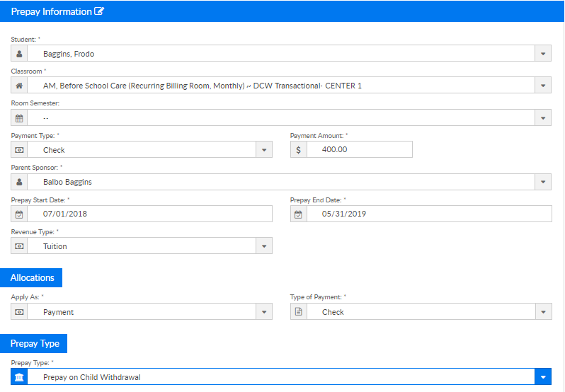This screenshot has width=565, height=392.
Task: Expand the Revenue Type dropdown arrow
Action: click(x=264, y=246)
